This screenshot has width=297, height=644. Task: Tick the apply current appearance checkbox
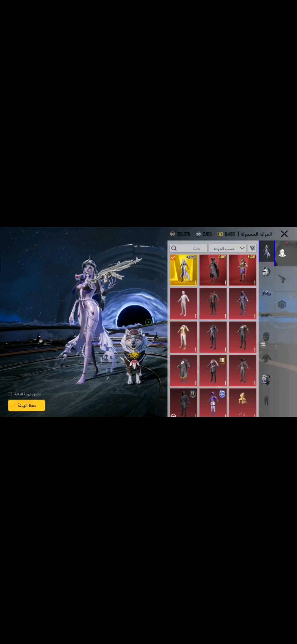10,394
